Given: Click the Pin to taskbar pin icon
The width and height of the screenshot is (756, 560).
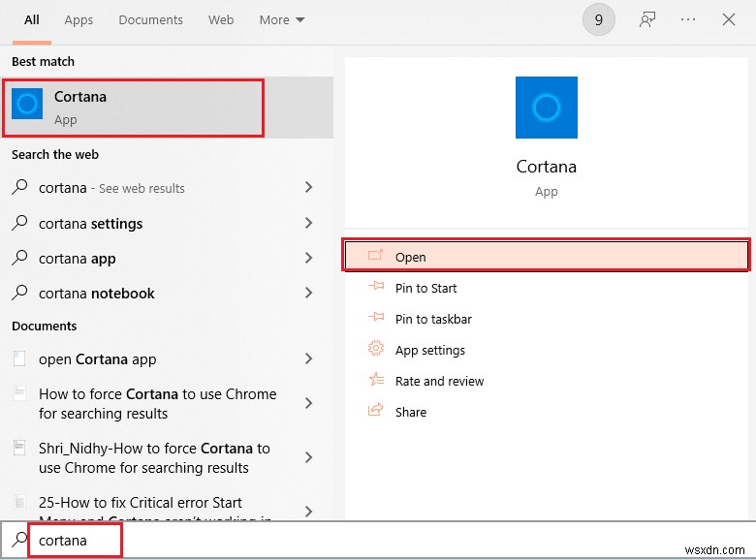Looking at the screenshot, I should [376, 319].
